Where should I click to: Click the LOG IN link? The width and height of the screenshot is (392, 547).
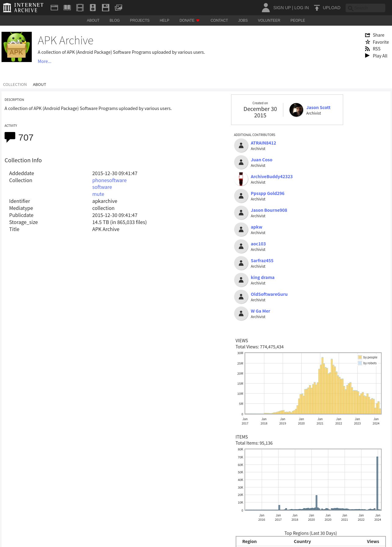tap(301, 8)
